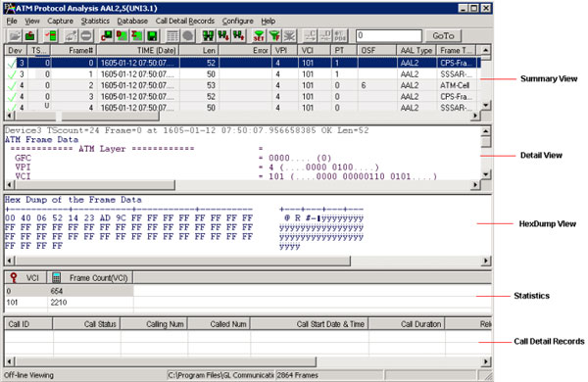Screen dimensions: 588x382
Task: Click the OSF column header
Action: tap(377, 51)
